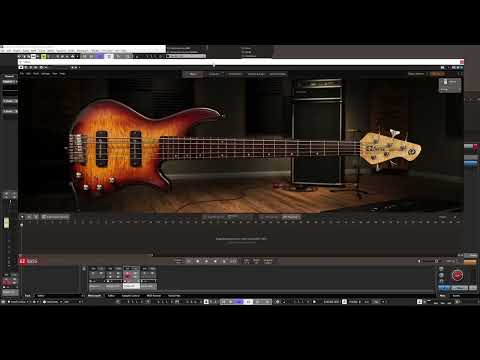Move the channel fader in left inspector

(x=6, y=223)
